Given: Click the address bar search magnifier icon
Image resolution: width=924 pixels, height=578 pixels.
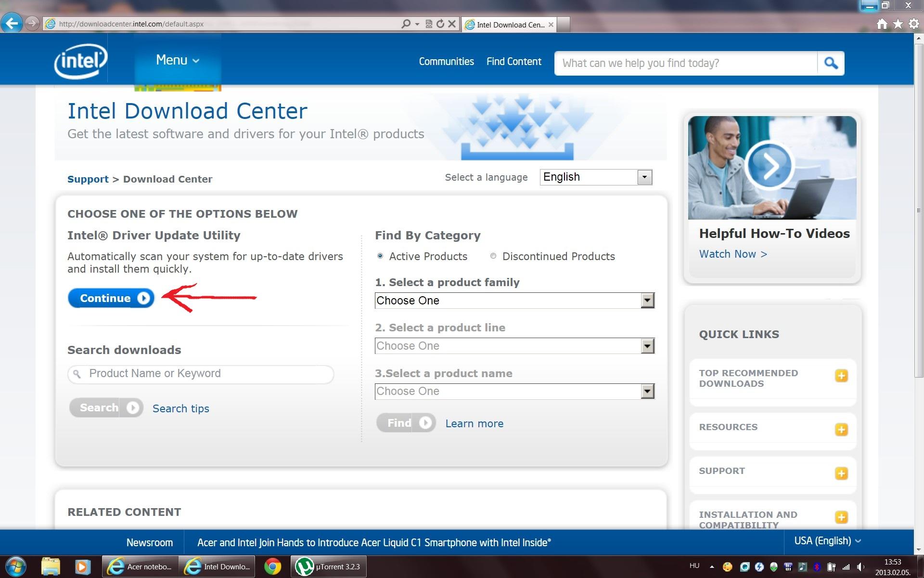Looking at the screenshot, I should pyautogui.click(x=406, y=24).
